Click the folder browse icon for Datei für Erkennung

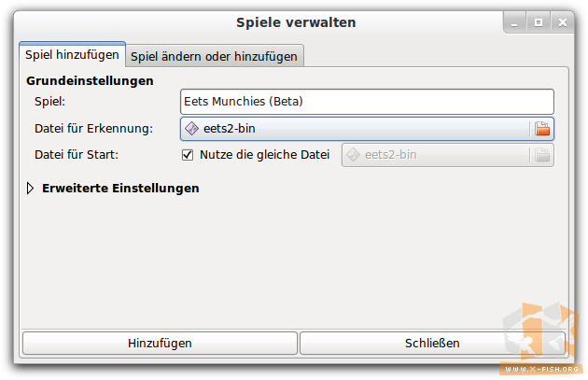[542, 129]
